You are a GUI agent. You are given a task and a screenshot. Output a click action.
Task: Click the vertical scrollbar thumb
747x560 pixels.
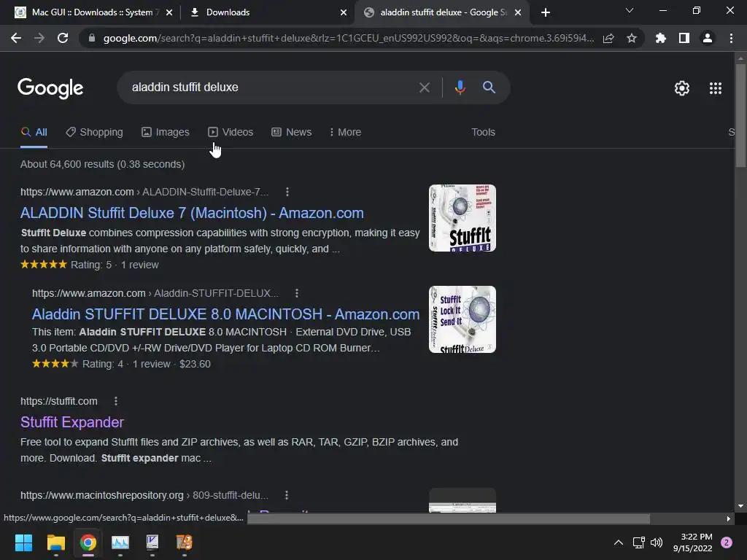740,115
